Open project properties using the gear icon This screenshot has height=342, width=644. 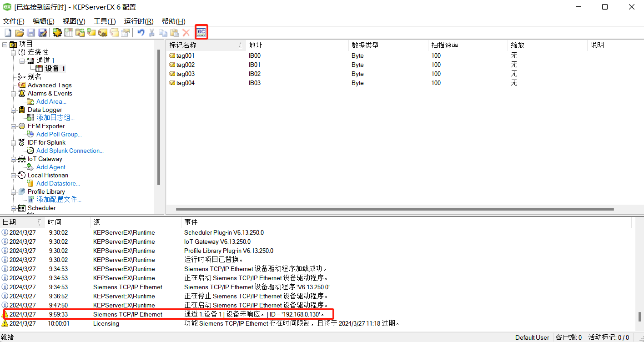(57, 33)
